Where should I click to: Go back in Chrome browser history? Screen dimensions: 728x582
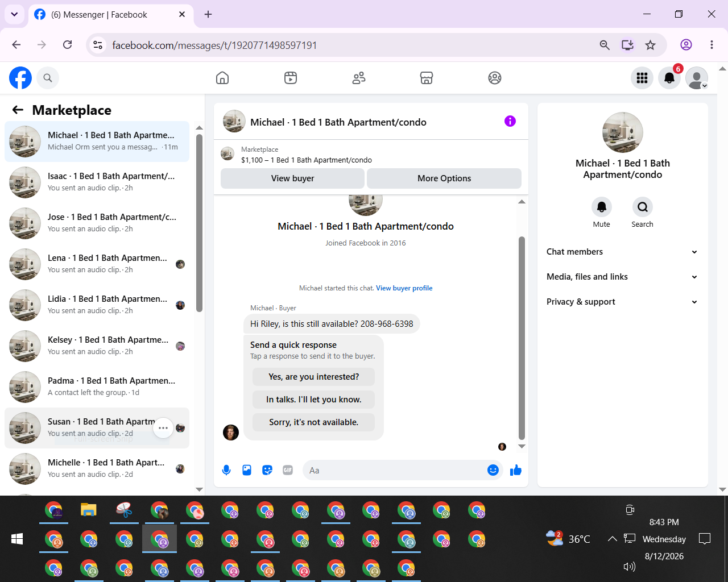[16, 45]
